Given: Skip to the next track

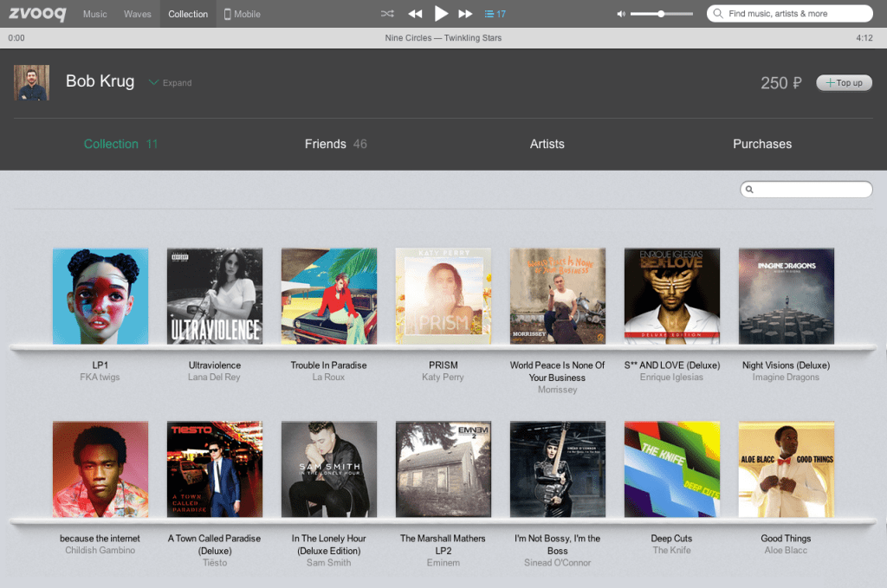Looking at the screenshot, I should coord(465,14).
